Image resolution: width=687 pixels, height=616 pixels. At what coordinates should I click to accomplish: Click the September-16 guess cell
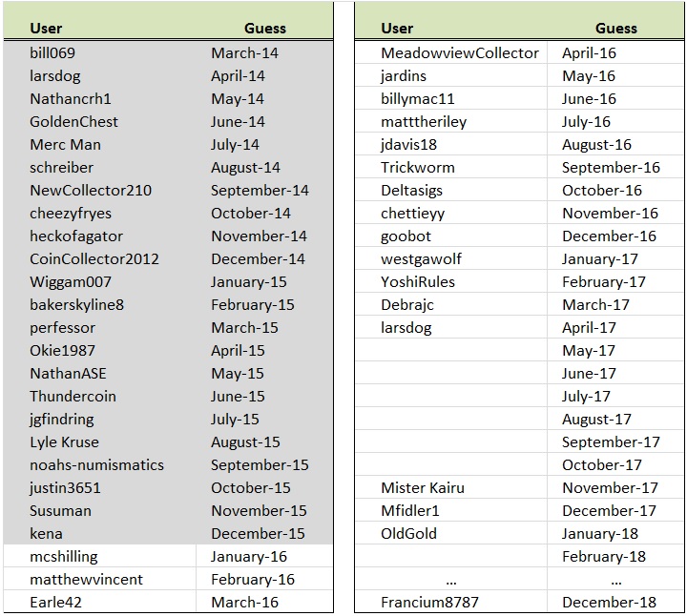point(615,167)
